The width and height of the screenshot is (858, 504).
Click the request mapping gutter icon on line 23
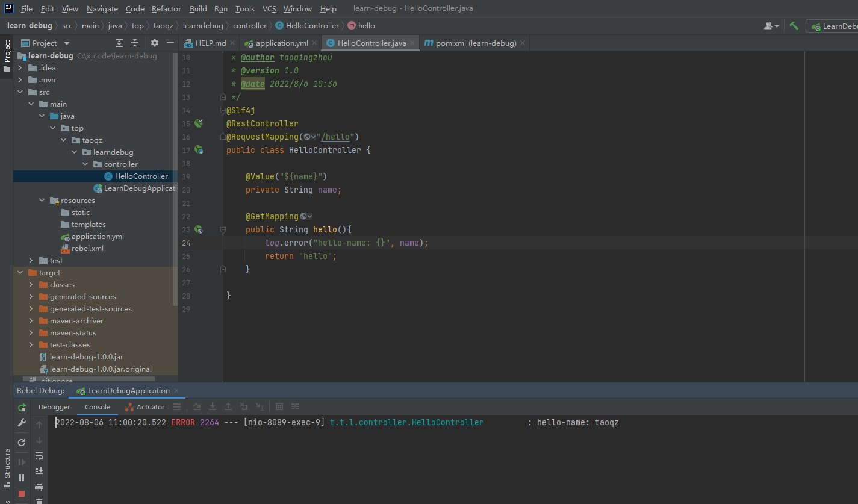[x=199, y=229]
